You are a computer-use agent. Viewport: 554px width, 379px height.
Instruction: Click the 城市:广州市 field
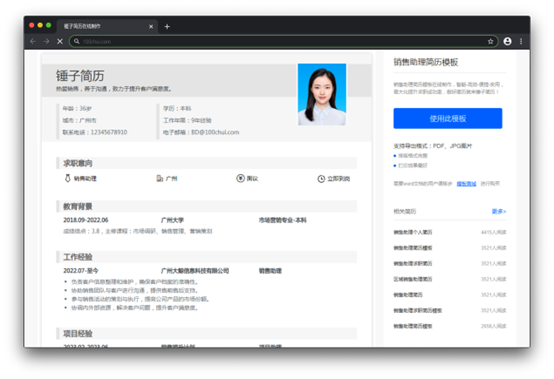[79, 120]
